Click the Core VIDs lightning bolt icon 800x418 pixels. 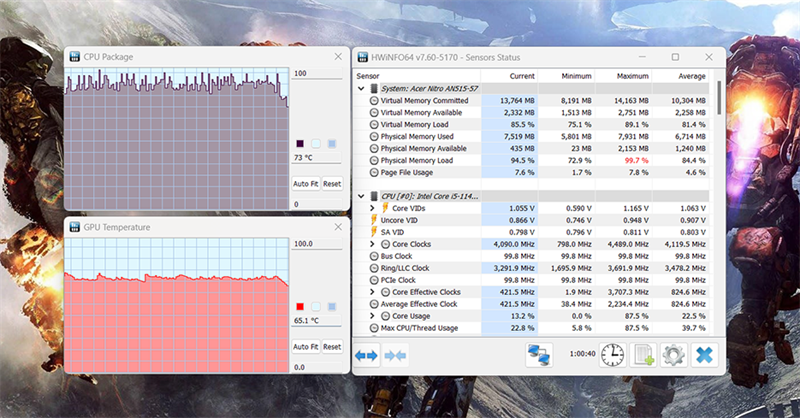tap(385, 208)
